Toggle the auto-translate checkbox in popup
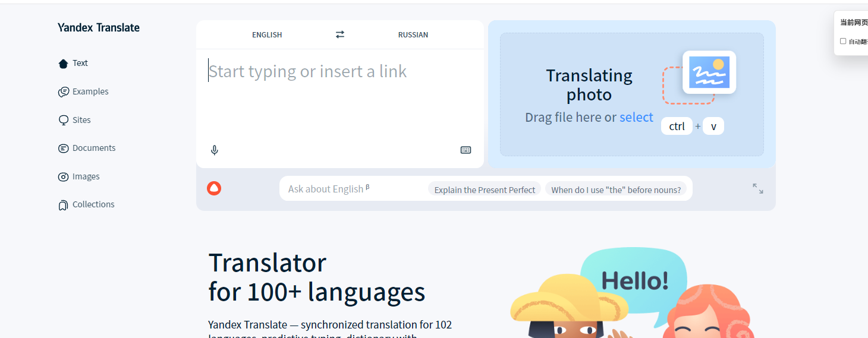The height and width of the screenshot is (338, 868). click(x=843, y=42)
